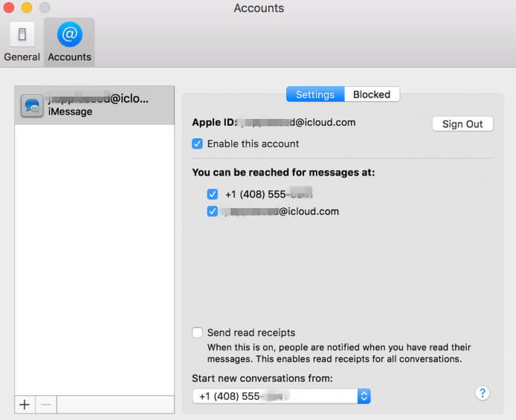Screen dimensions: 516x420
Task: Minimize the Accounts window with yellow button
Action: (x=27, y=7)
